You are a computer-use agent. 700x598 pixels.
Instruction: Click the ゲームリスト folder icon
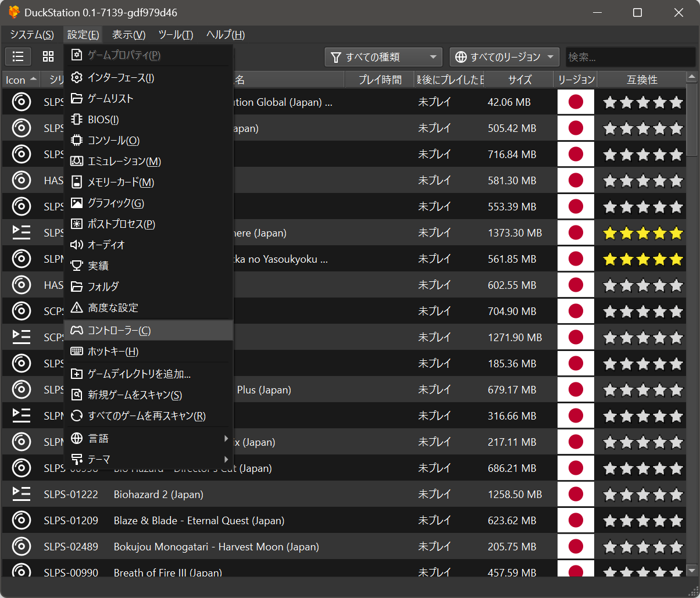click(x=77, y=98)
